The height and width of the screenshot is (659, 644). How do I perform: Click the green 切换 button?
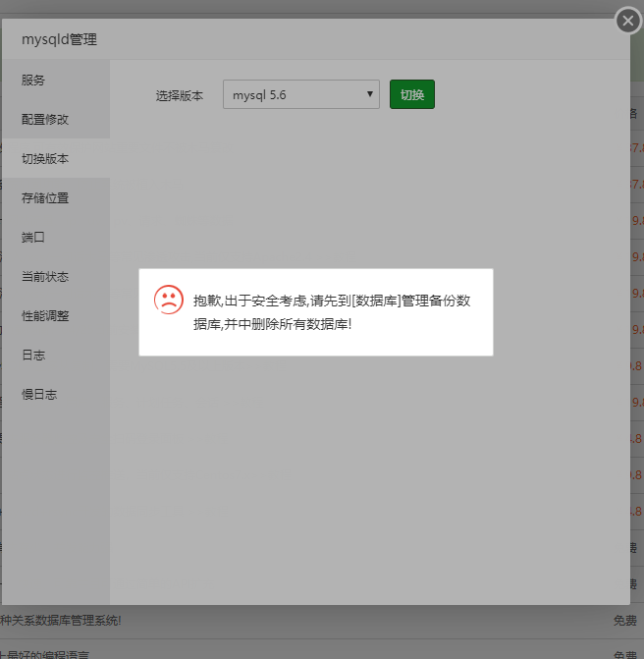coord(412,94)
